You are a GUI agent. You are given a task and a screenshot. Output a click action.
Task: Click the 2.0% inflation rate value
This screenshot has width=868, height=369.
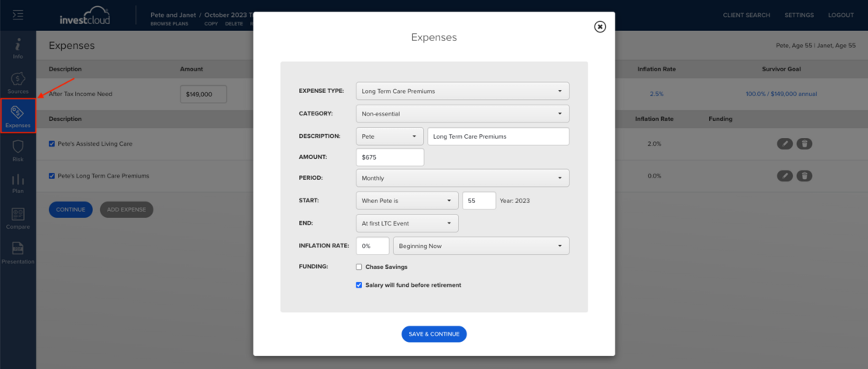653,143
